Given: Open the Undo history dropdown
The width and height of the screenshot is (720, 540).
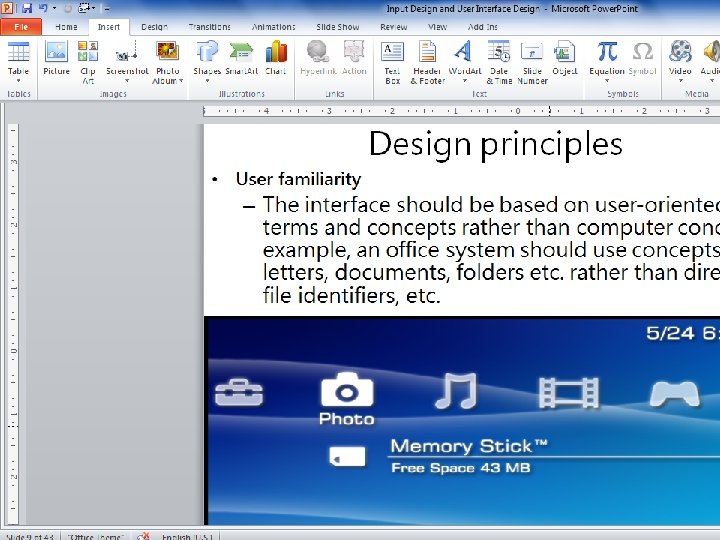Looking at the screenshot, I should tap(54, 8).
